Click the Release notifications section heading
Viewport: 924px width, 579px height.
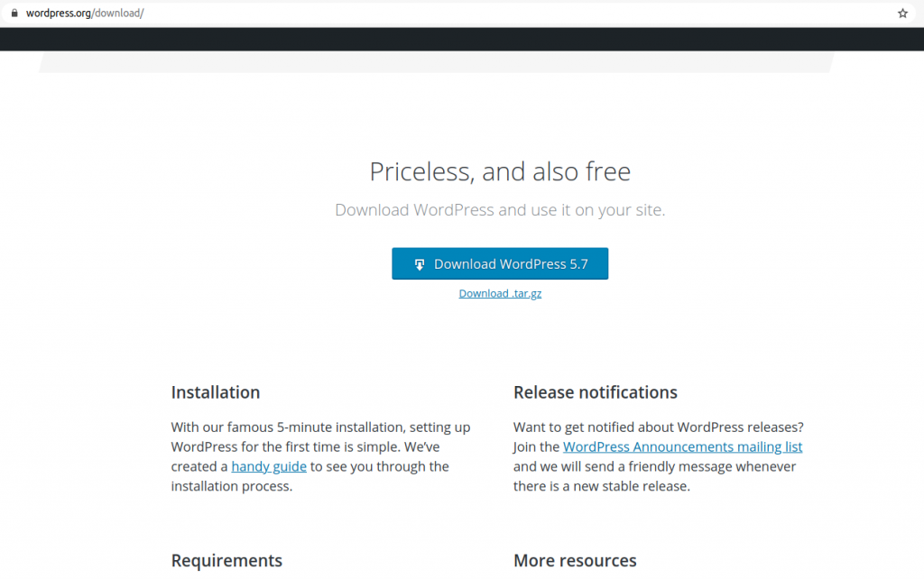596,392
